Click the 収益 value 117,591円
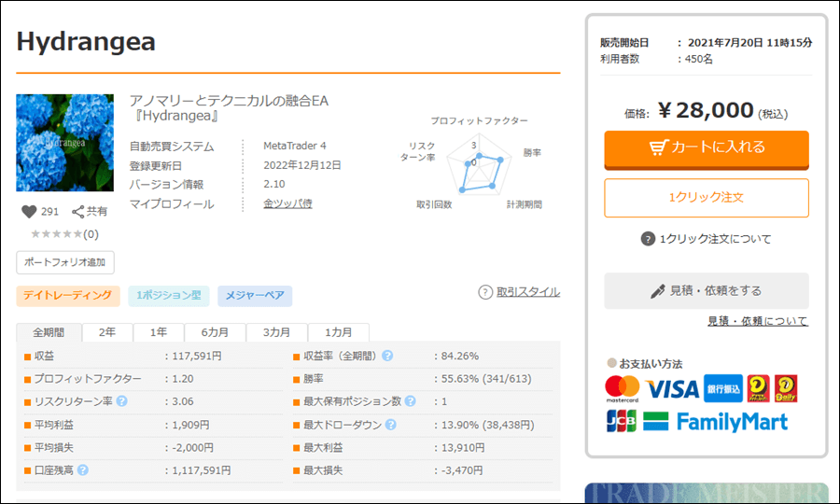This screenshot has height=504, width=840. 197,357
